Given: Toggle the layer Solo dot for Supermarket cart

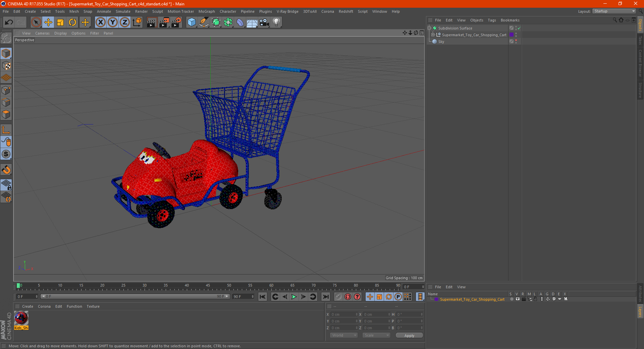Looking at the screenshot, I should 512,299.
